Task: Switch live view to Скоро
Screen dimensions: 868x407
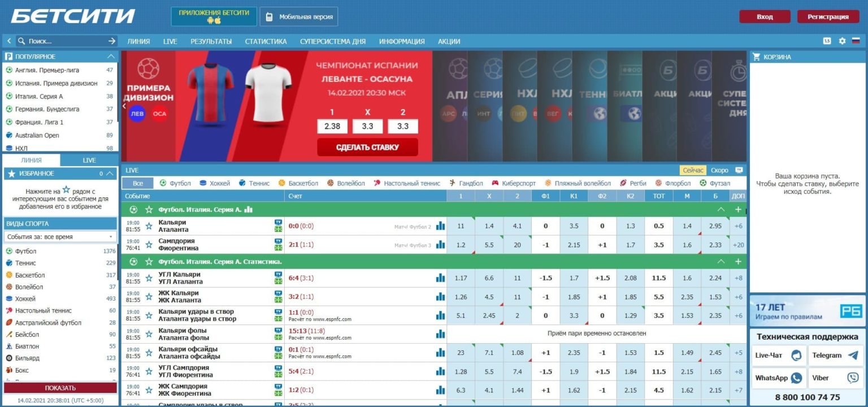Action: pyautogui.click(x=719, y=170)
